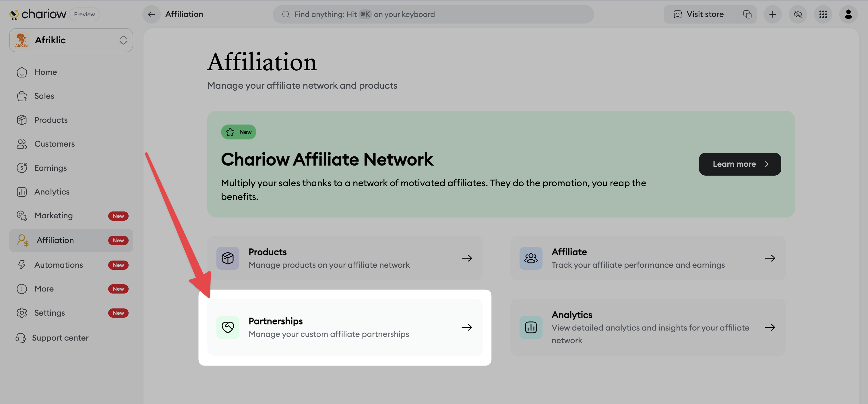Click the Visit store button
This screenshot has height=404, width=868.
click(700, 14)
